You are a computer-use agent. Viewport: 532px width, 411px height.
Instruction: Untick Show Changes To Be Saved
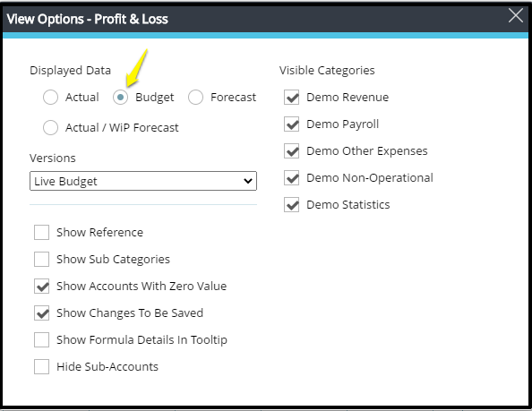42,313
